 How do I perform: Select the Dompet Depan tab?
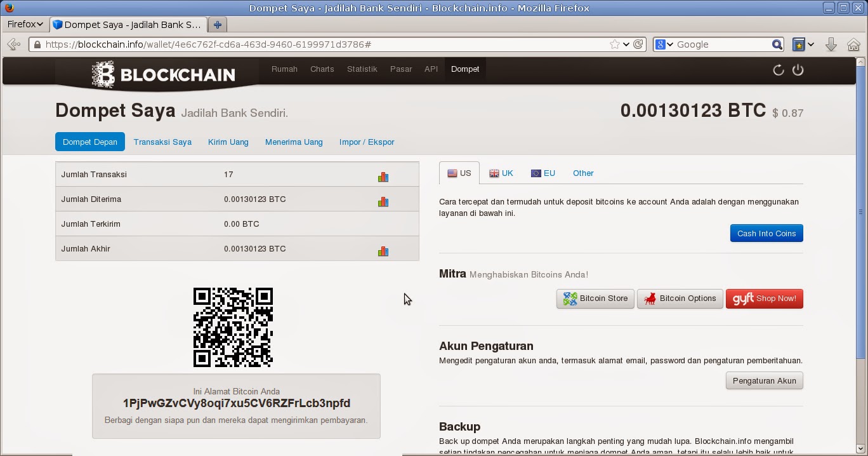point(90,142)
